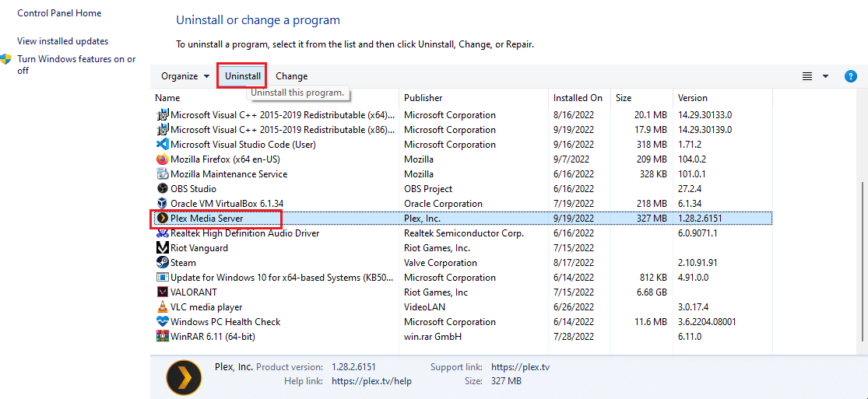Screen dimensions: 868x399
Task: Click publisher cell VideoLAN
Action: tap(424, 306)
